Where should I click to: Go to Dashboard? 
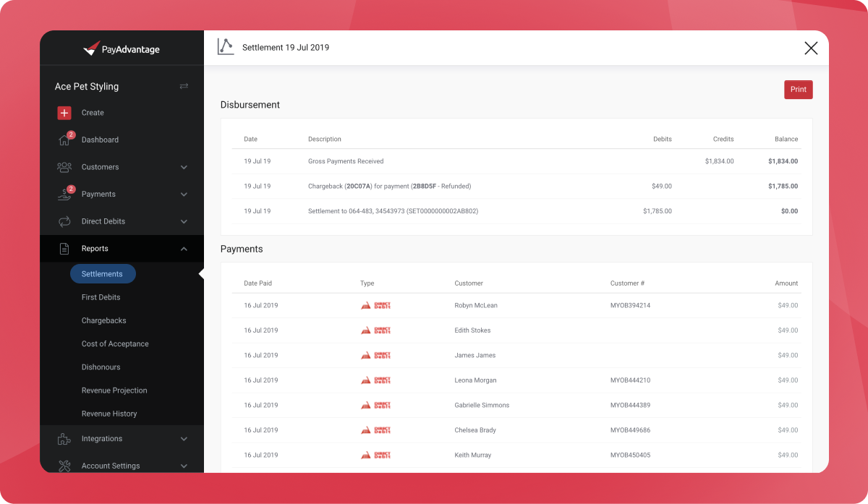coord(100,140)
